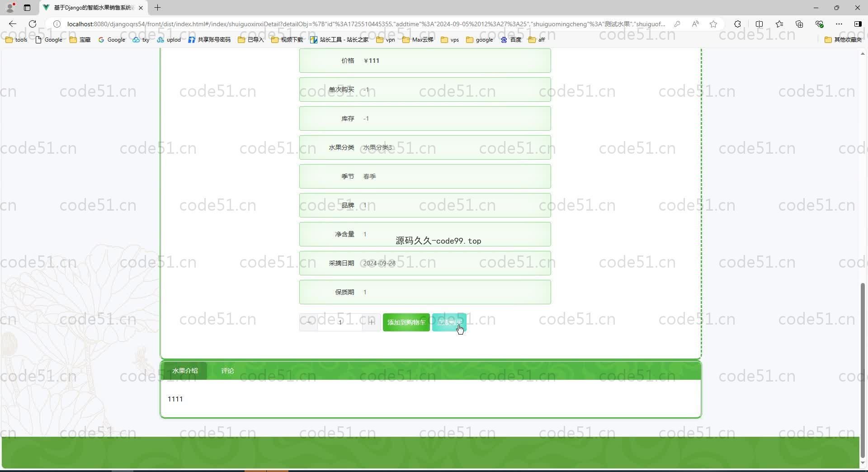Select the price value ¥111

coord(372,61)
